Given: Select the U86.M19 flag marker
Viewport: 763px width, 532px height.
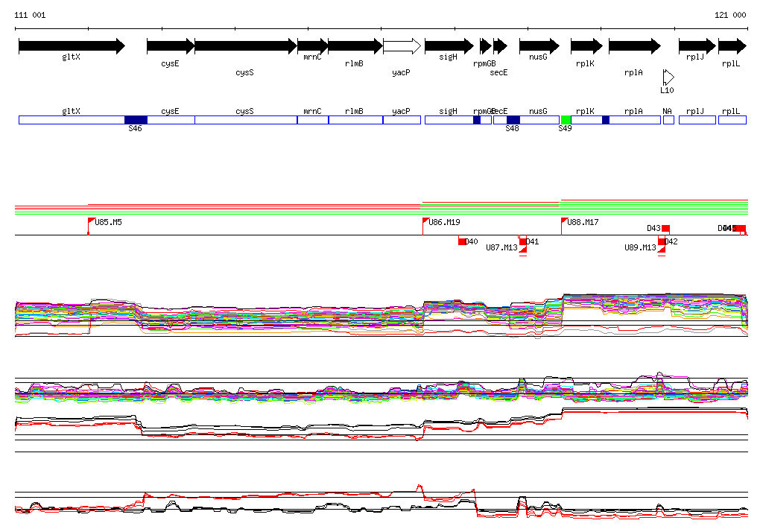Looking at the screenshot, I should [x=426, y=222].
